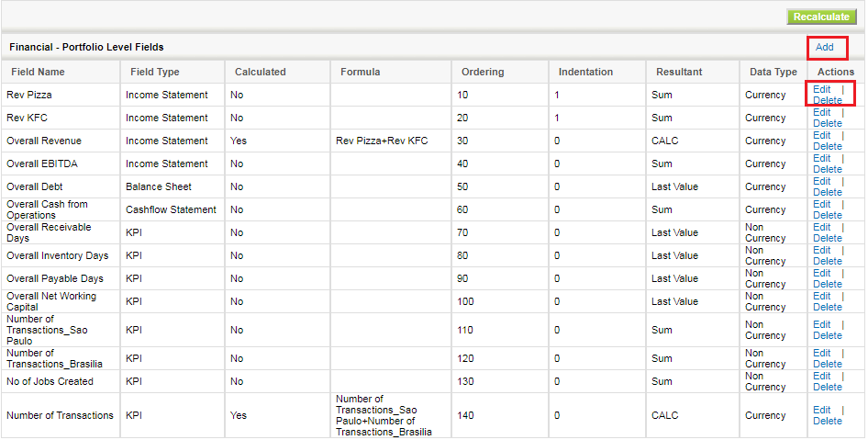Viewport: 868px width, 440px height.
Task: Delete the Rev Pizza field
Action: click(828, 100)
